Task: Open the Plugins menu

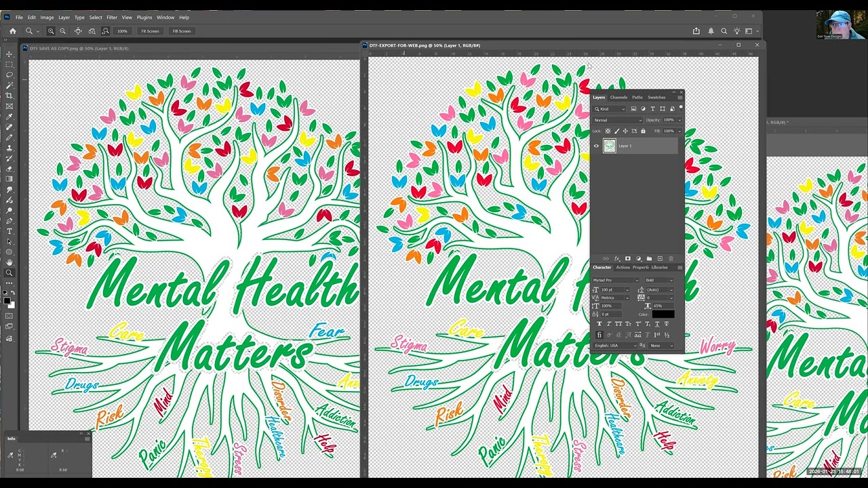Action: pyautogui.click(x=144, y=18)
